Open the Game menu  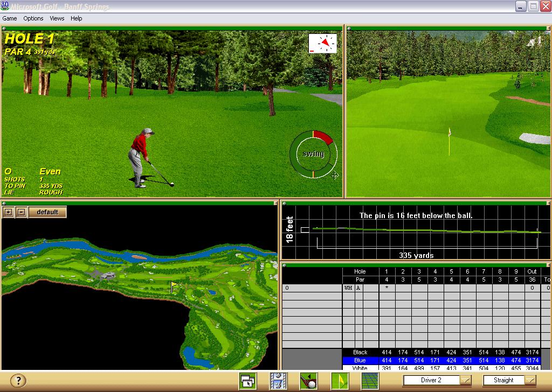10,18
